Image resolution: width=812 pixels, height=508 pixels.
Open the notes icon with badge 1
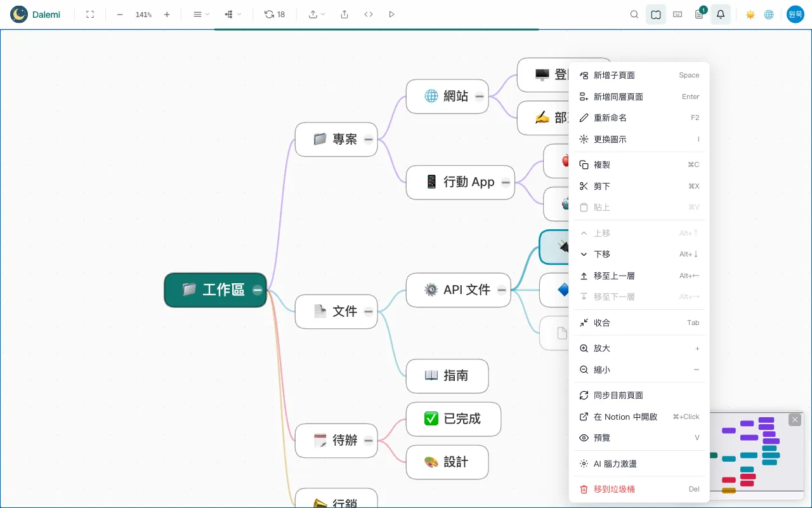click(699, 14)
